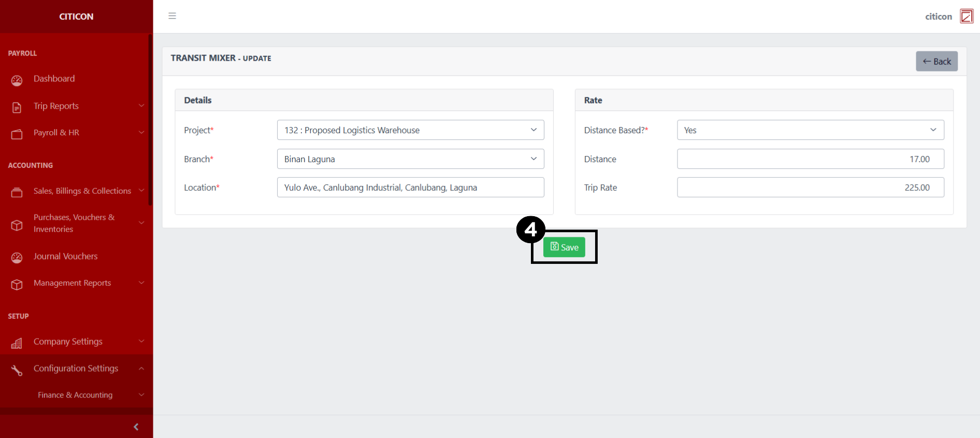Click the Configuration Settings wrench icon

pos(17,370)
